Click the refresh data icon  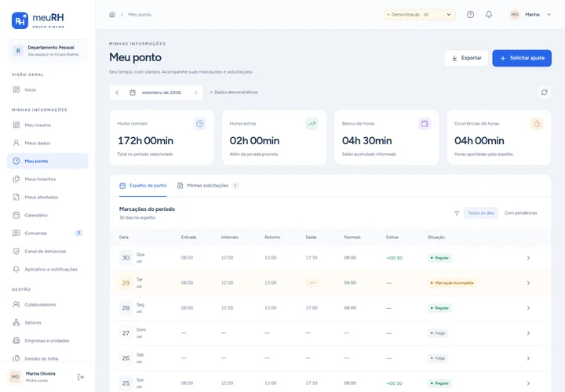coord(544,93)
